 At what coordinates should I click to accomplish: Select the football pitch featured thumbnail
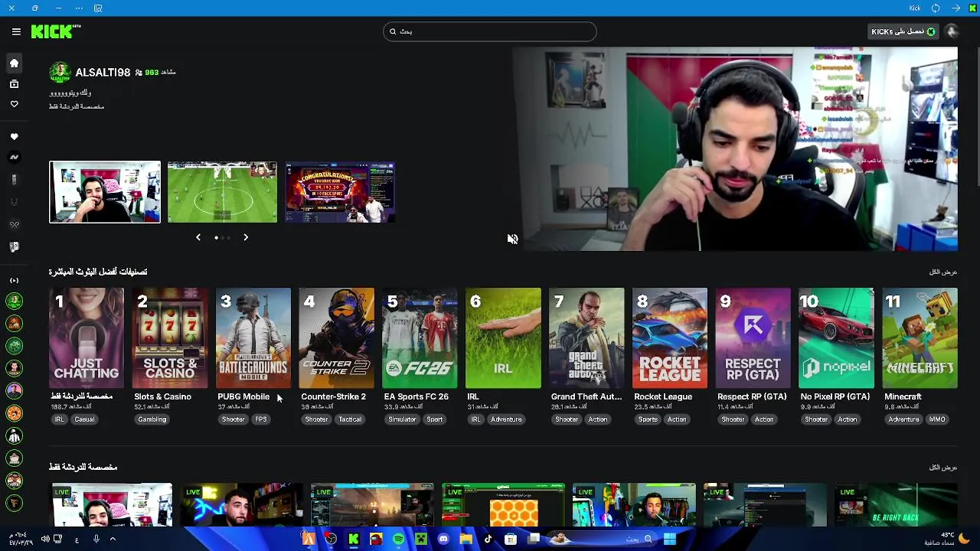(222, 192)
